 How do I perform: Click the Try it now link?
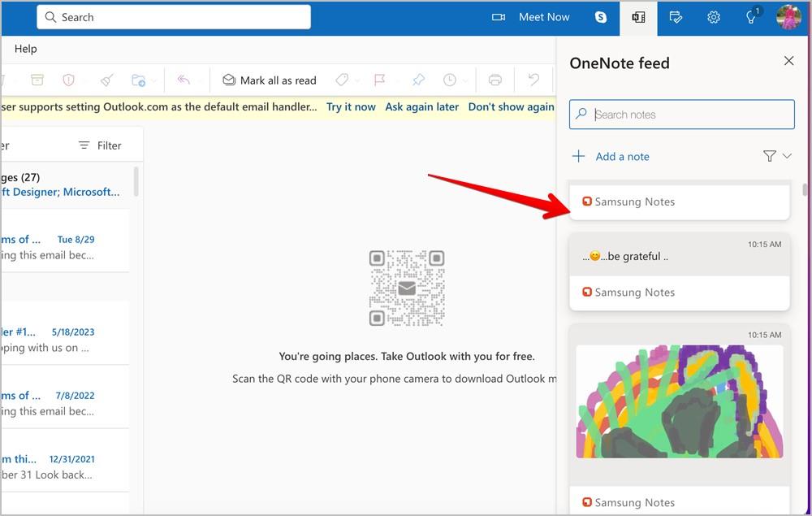click(351, 106)
